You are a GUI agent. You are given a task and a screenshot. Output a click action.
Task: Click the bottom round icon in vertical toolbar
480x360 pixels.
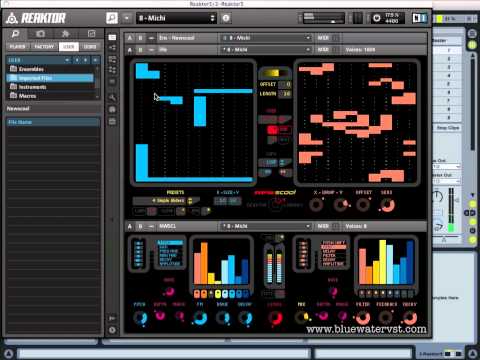click(x=112, y=330)
